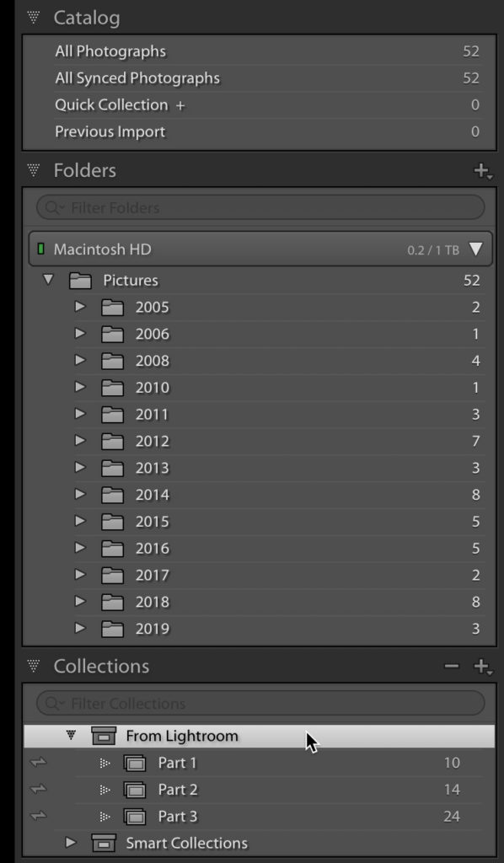This screenshot has width=504, height=863.
Task: Toggle sync for Part 1 collection
Action: click(39, 763)
